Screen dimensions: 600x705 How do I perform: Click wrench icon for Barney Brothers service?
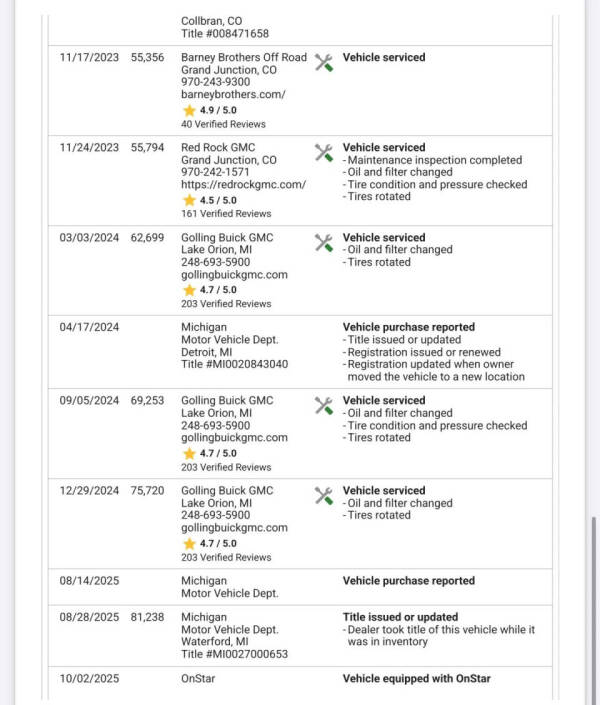323,62
